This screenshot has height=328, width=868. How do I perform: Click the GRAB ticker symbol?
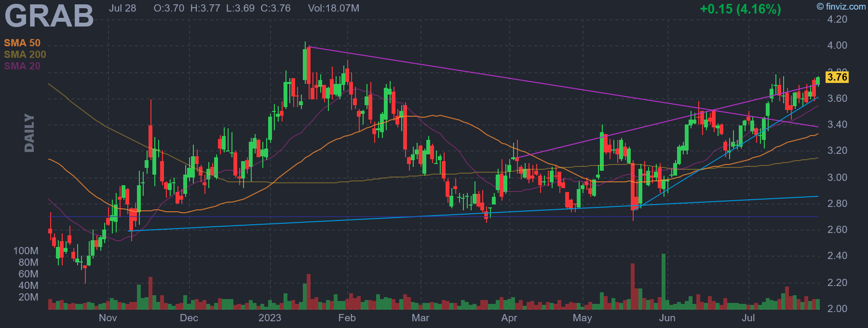point(49,15)
